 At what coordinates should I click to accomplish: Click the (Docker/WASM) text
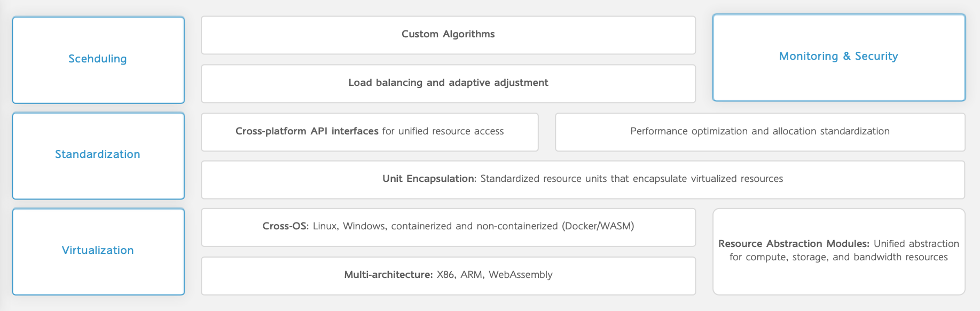tap(598, 226)
